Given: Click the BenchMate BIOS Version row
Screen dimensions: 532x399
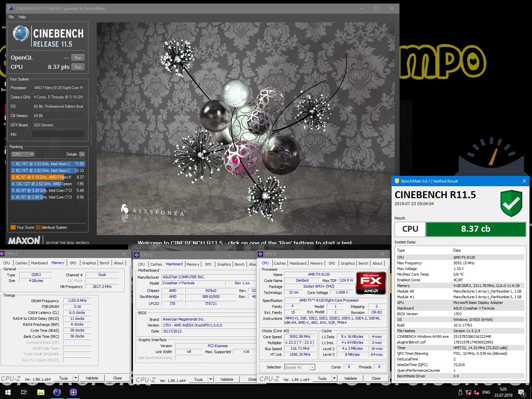Looking at the screenshot, I should click(x=460, y=314).
